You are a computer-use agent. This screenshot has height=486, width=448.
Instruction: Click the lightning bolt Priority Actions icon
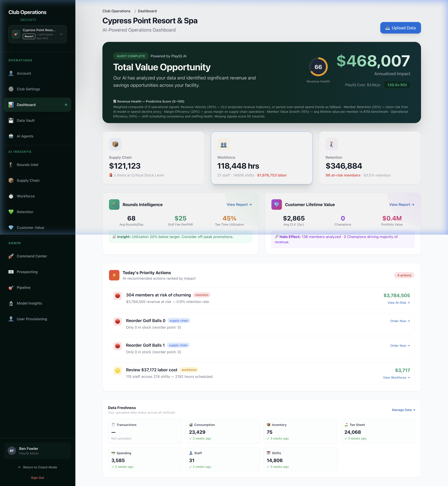click(114, 275)
